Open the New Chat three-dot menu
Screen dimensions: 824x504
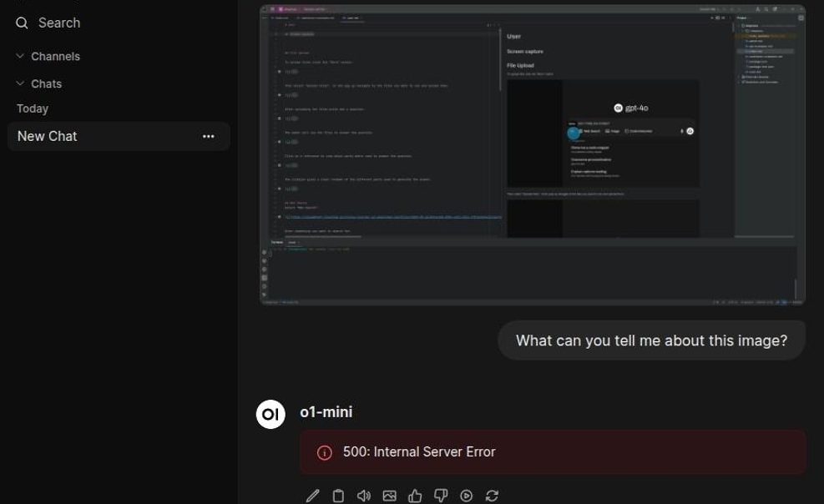[209, 137]
